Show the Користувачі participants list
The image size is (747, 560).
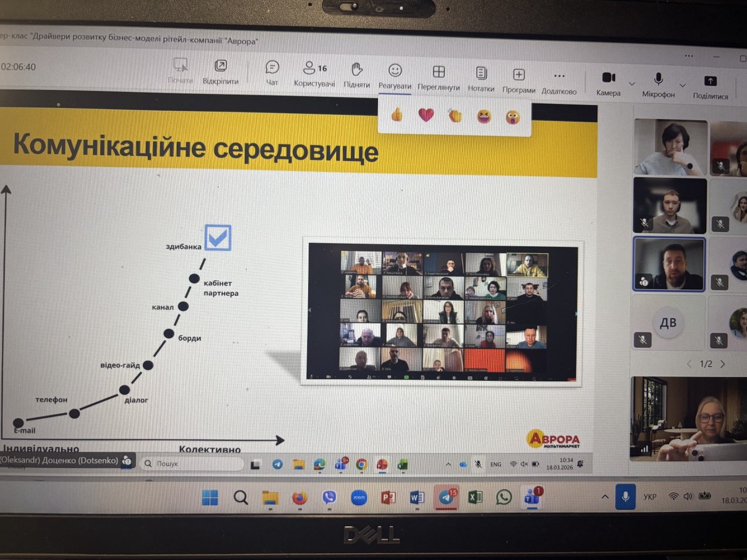pyautogui.click(x=315, y=73)
